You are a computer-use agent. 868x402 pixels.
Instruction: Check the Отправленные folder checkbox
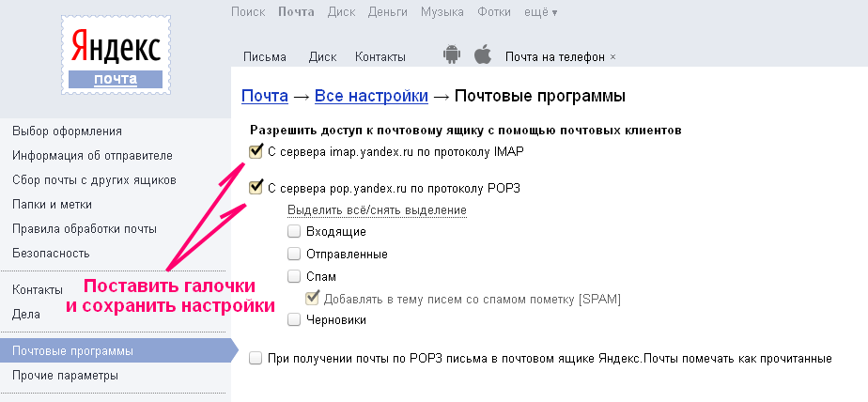tap(294, 254)
